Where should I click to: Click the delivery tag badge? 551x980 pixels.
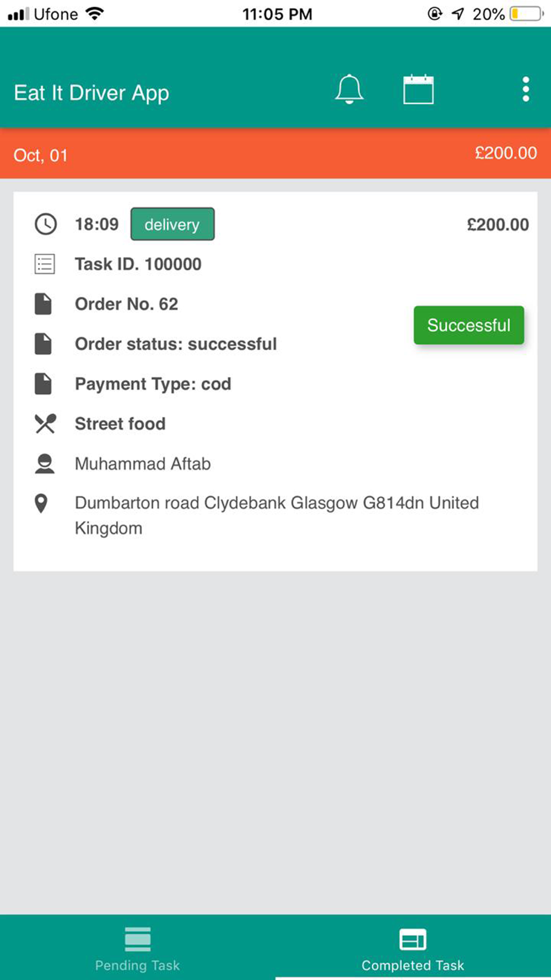point(172,224)
